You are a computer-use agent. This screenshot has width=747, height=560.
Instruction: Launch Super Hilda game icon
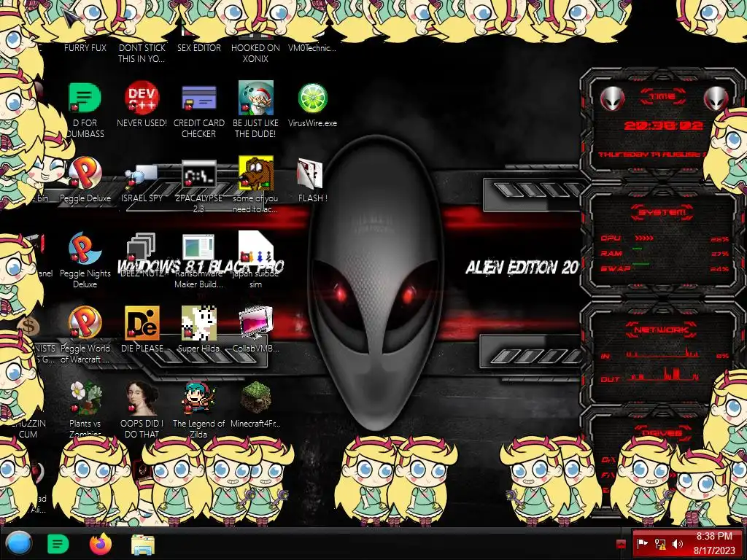198,323
